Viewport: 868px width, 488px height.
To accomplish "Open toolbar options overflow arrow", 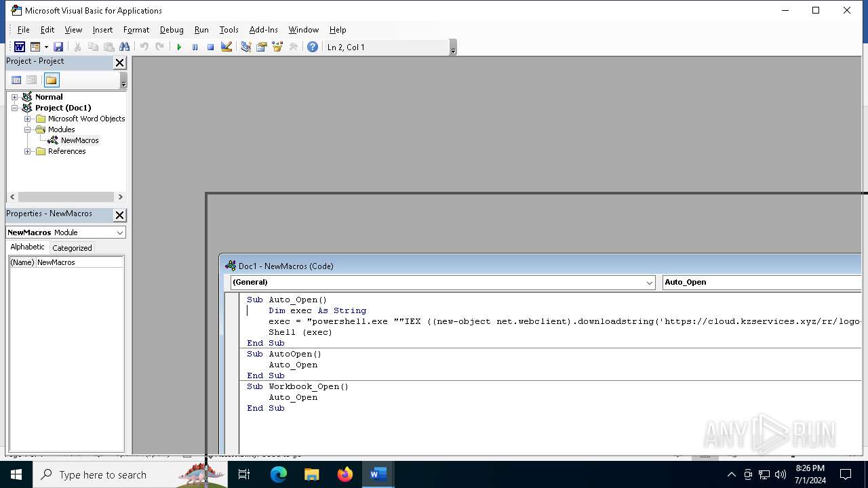I will (x=453, y=48).
